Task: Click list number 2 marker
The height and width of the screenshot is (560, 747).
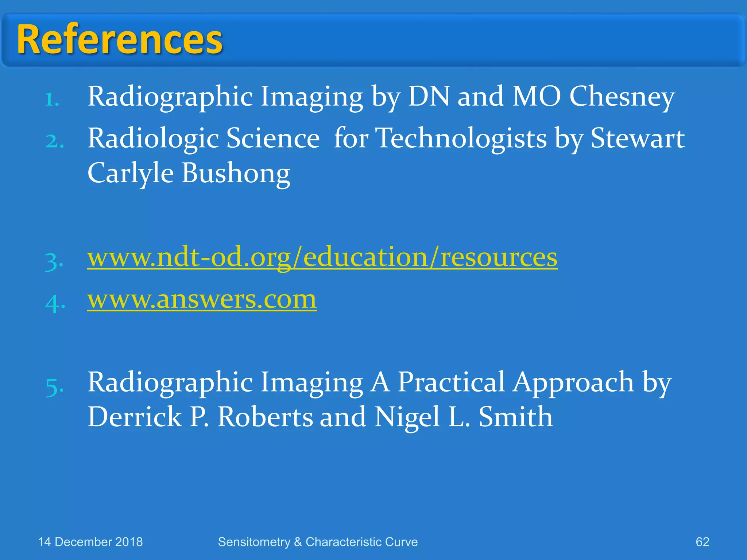Action: point(55,141)
